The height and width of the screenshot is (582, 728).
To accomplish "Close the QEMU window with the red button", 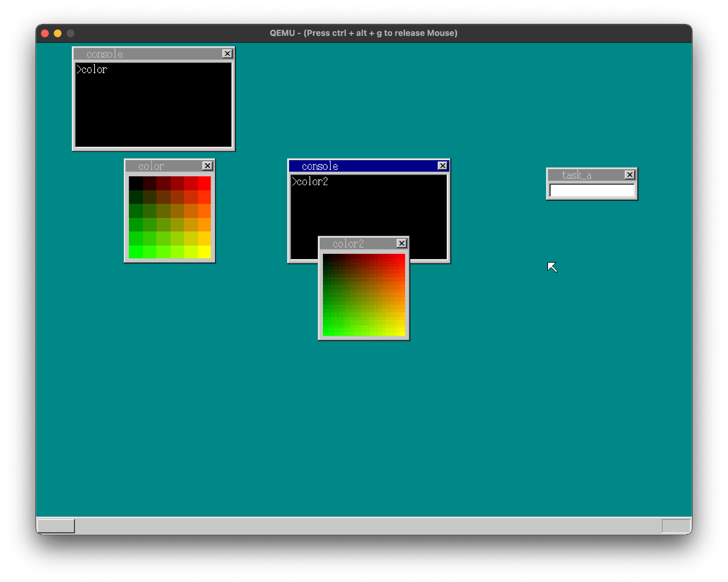I will coord(45,33).
